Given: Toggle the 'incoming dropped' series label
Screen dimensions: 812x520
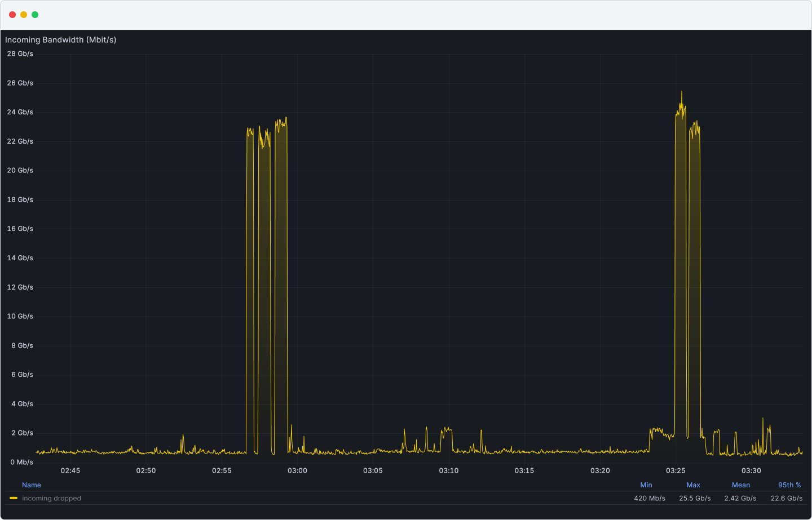Looking at the screenshot, I should tap(51, 499).
